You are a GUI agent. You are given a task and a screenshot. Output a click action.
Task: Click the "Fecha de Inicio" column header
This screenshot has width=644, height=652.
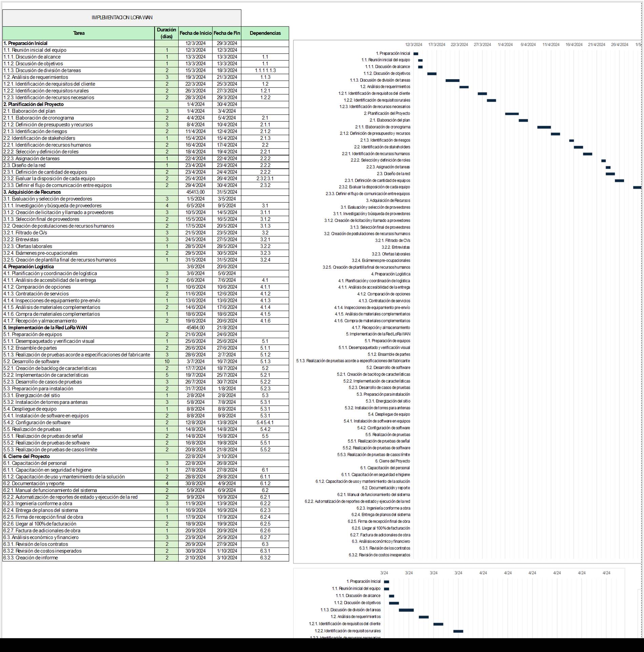tap(195, 33)
